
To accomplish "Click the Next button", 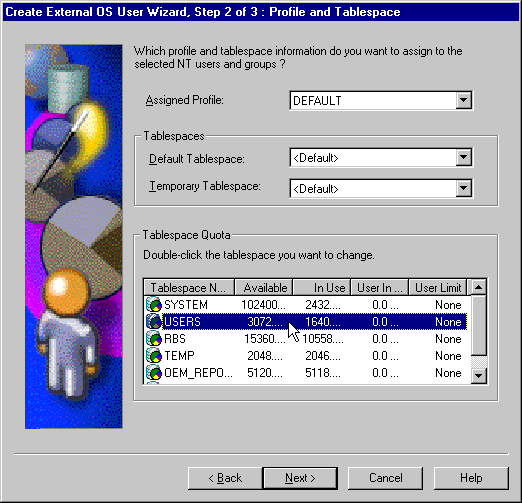I will (x=300, y=478).
